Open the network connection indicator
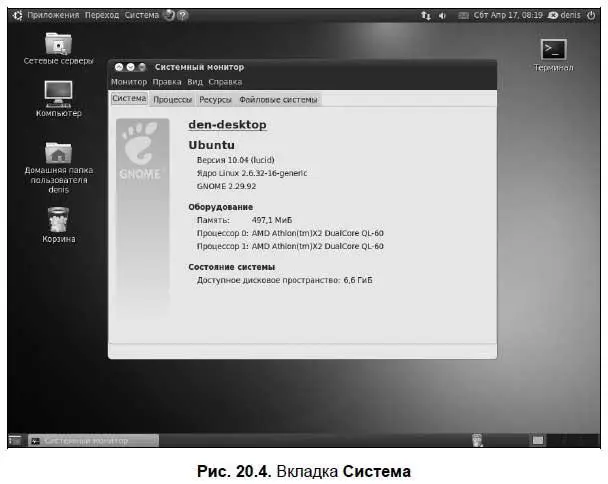This screenshot has width=608, height=484. pyautogui.click(x=426, y=16)
